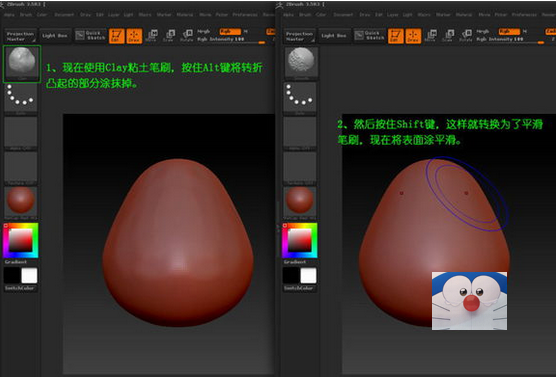Activate Rotate mode in right ZBrush window

tap(466, 36)
